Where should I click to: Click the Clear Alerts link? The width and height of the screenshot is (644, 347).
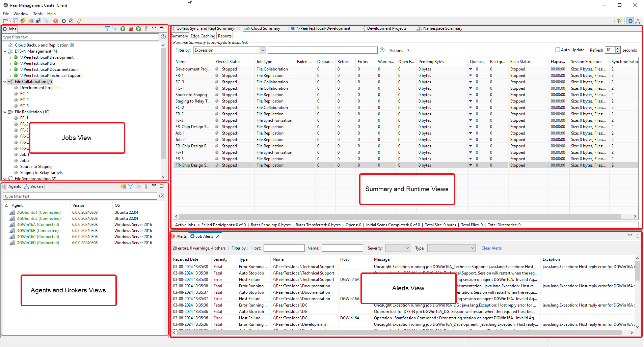pos(491,248)
